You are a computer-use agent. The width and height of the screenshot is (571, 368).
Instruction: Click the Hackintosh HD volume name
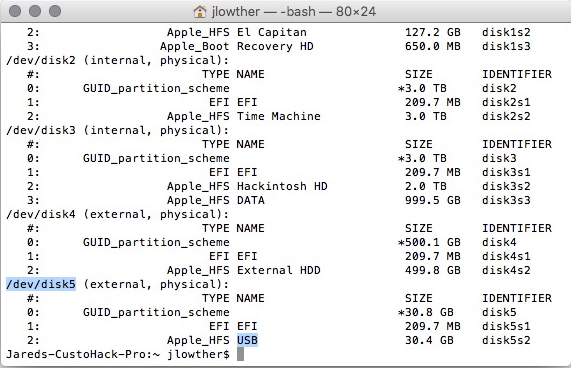click(x=282, y=186)
